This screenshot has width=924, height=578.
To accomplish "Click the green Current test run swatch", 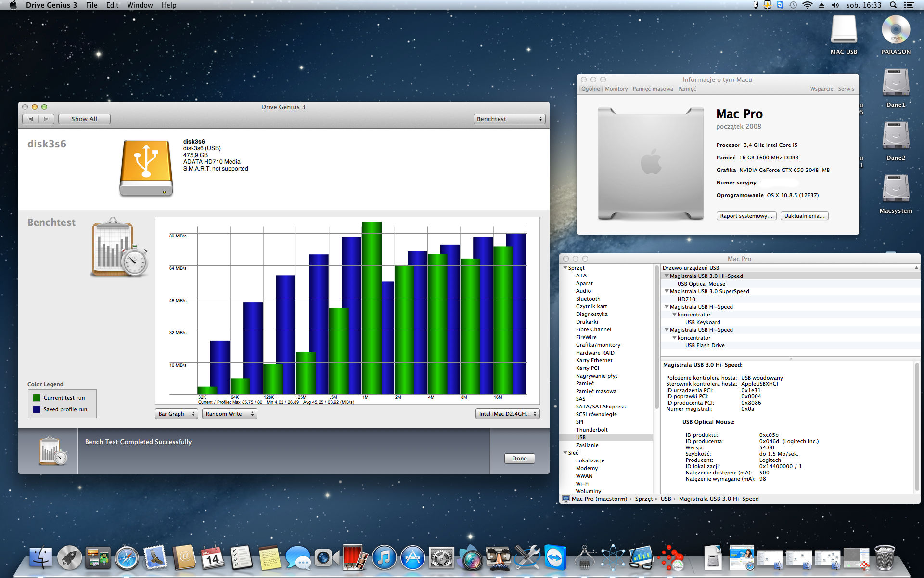I will (x=37, y=398).
